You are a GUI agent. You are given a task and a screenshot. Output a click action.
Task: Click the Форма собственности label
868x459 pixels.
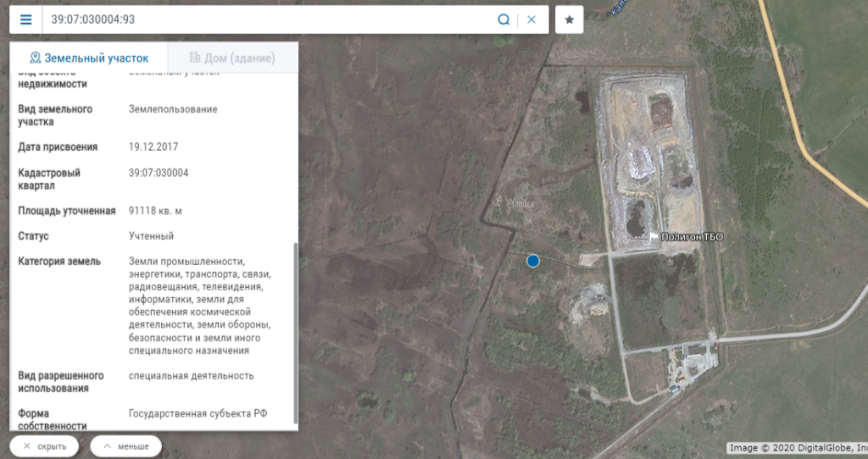[x=52, y=420]
